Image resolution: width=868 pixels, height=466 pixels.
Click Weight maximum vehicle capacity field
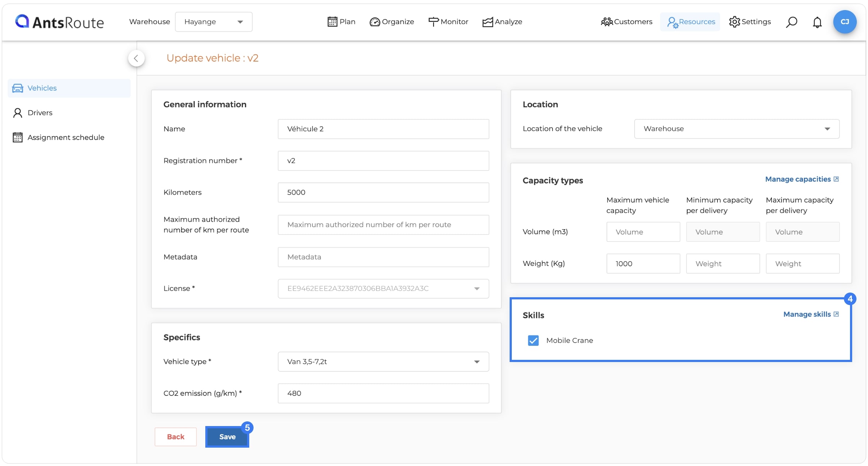(x=643, y=264)
